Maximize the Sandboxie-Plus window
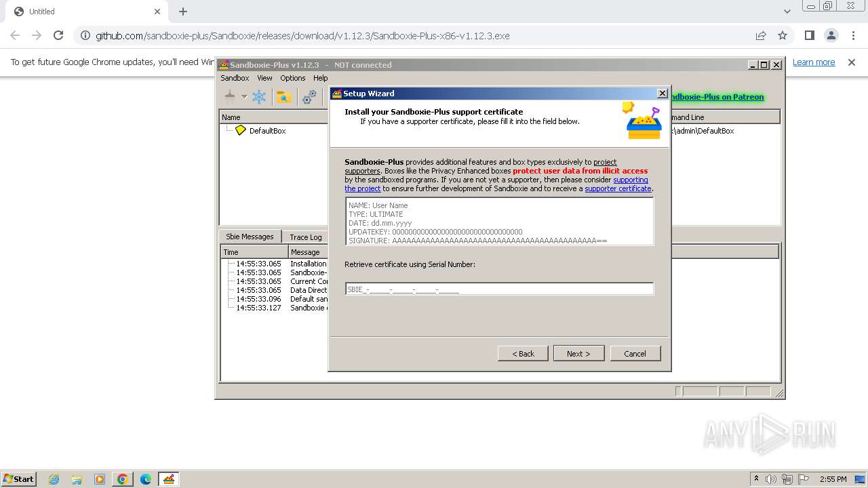The width and height of the screenshot is (868, 488). click(764, 65)
